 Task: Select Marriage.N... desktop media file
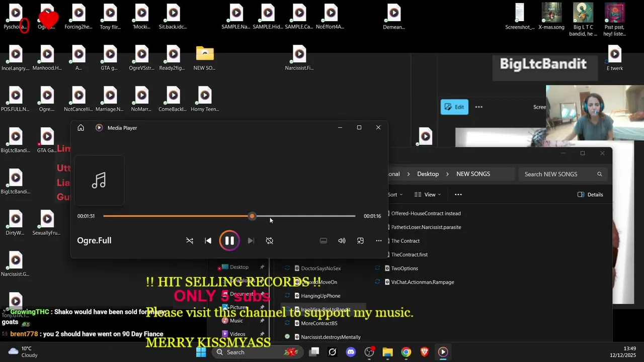(110, 100)
